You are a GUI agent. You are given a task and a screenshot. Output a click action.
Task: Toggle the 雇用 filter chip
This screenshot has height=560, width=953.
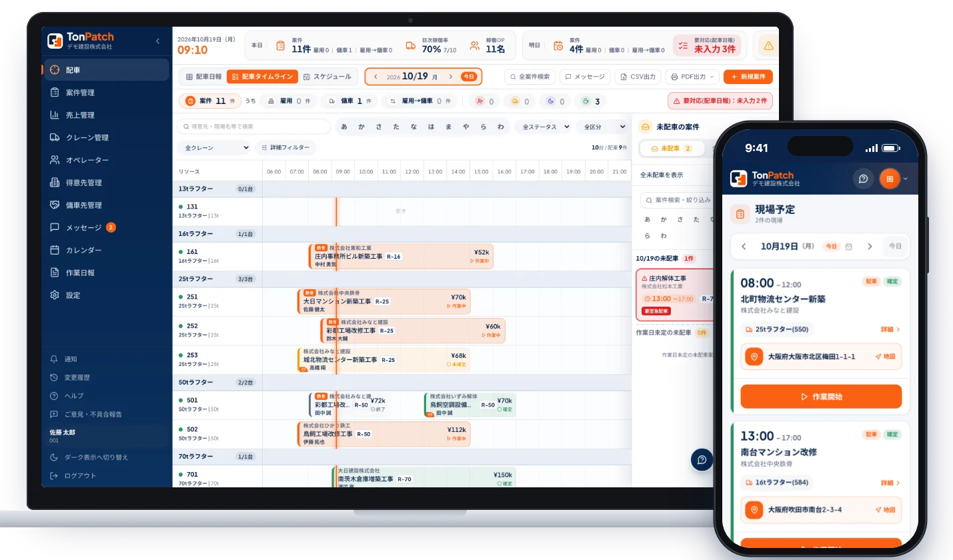pos(289,101)
